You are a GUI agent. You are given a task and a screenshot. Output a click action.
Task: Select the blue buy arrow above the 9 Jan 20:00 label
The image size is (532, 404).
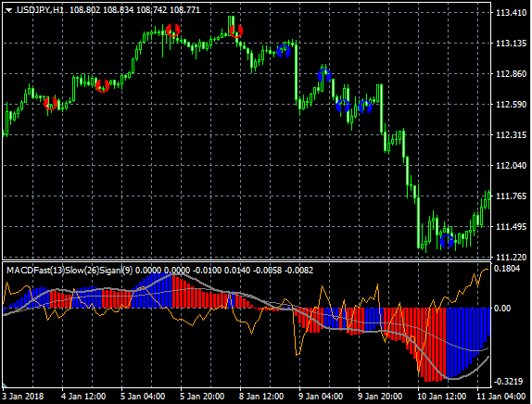click(x=365, y=107)
